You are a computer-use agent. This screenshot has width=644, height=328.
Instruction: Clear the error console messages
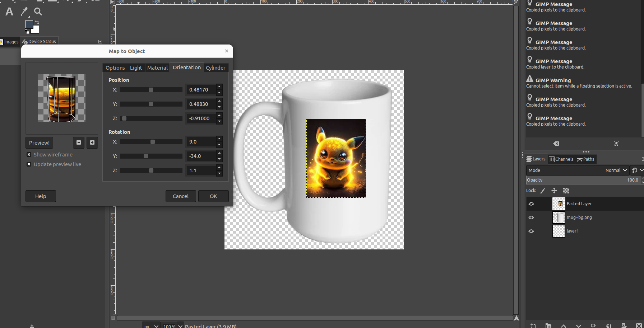(556, 144)
